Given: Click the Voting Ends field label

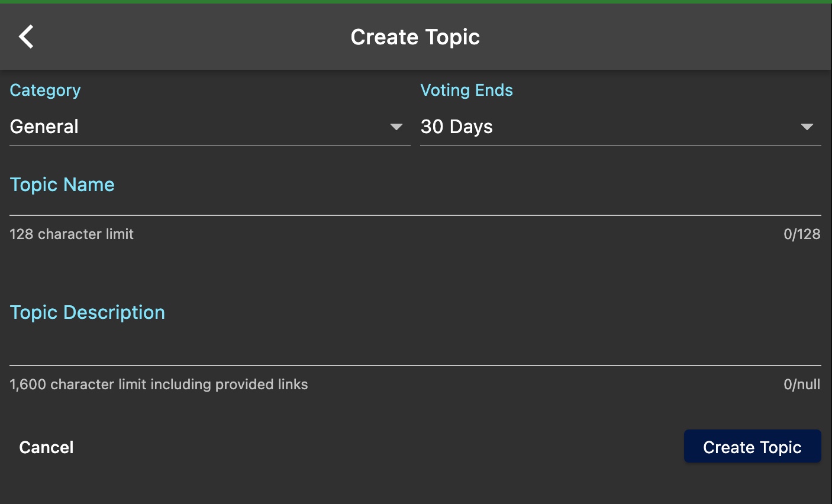Looking at the screenshot, I should pyautogui.click(x=466, y=90).
